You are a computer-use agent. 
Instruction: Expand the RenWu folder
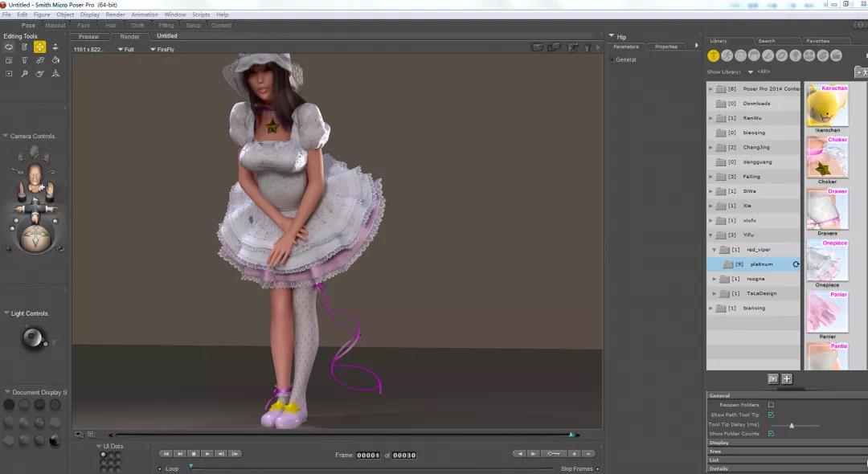coord(710,118)
